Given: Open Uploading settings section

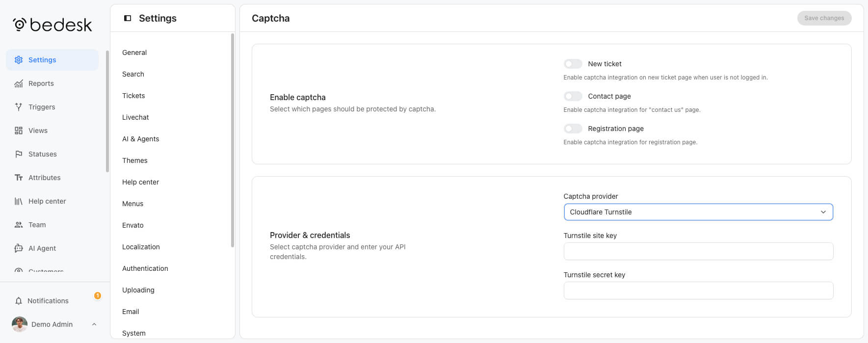Looking at the screenshot, I should pos(138,290).
